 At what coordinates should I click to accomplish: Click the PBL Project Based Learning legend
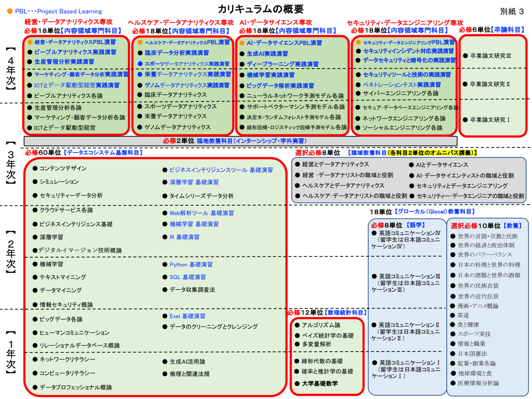pos(54,11)
